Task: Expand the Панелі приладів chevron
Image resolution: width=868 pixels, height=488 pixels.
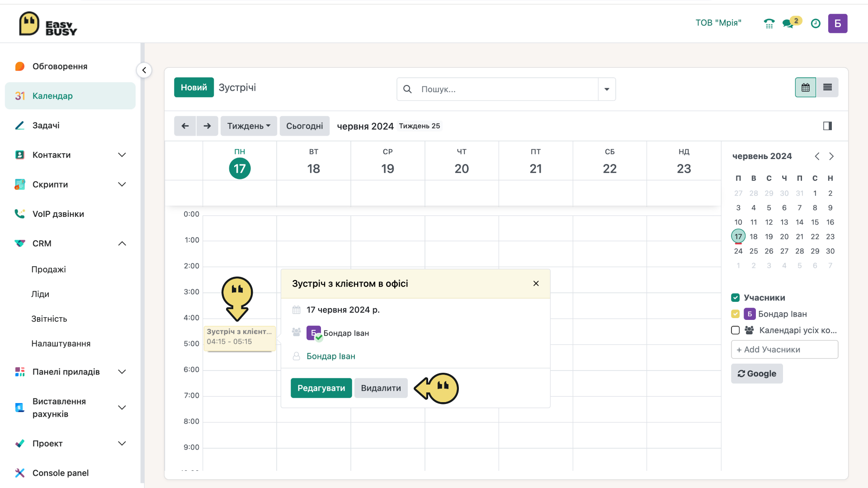Action: click(122, 372)
